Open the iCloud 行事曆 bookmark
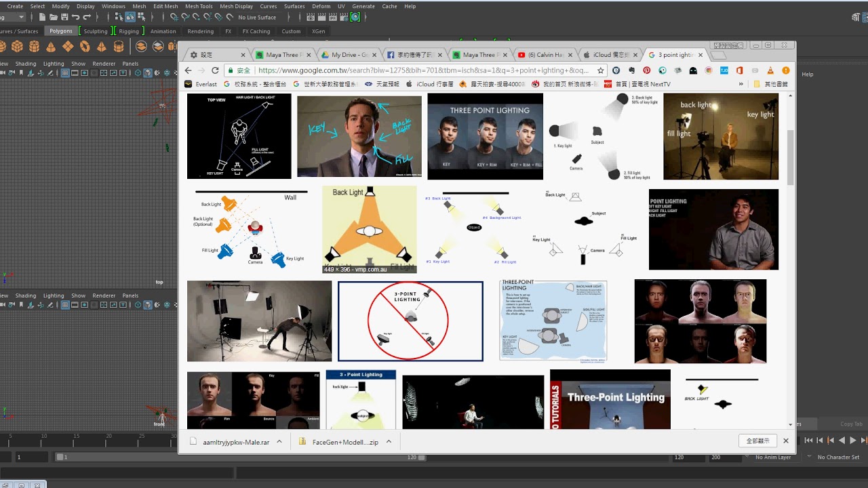868x488 pixels. tap(430, 84)
